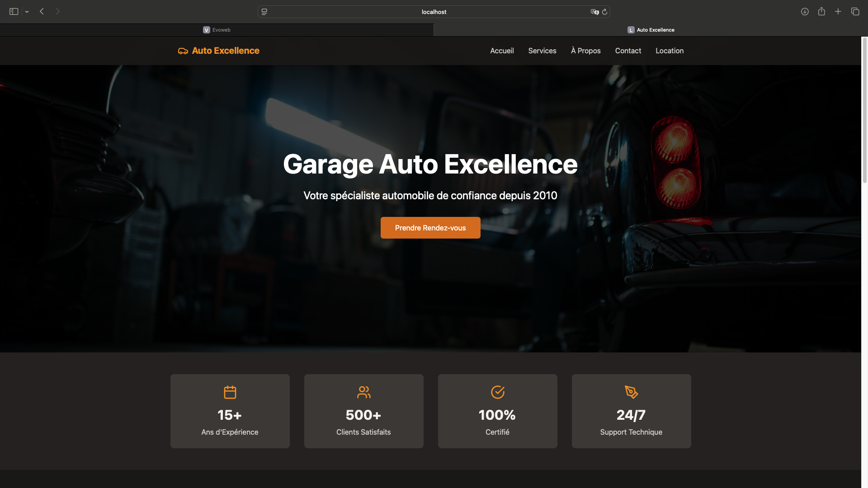Navigate to the Location menu item
This screenshot has width=868, height=488.
pyautogui.click(x=670, y=51)
